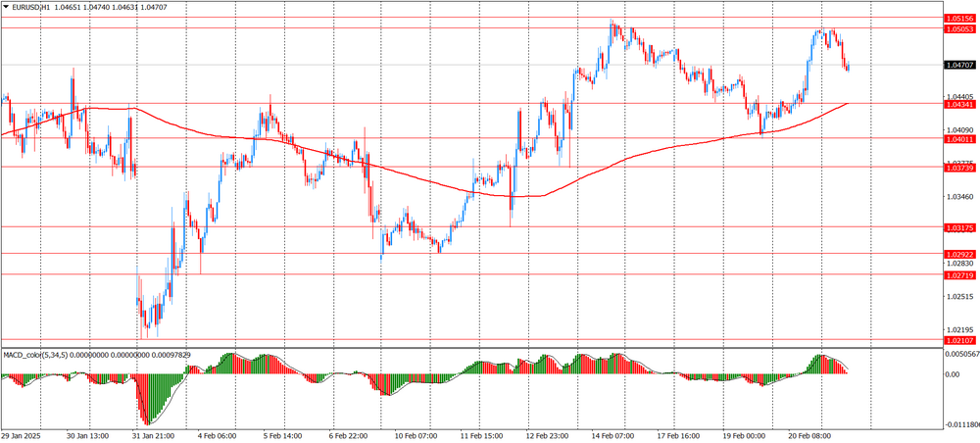Click the MACD 0.00 scale value
Viewport: 980px width, 443px height.
pyautogui.click(x=952, y=374)
